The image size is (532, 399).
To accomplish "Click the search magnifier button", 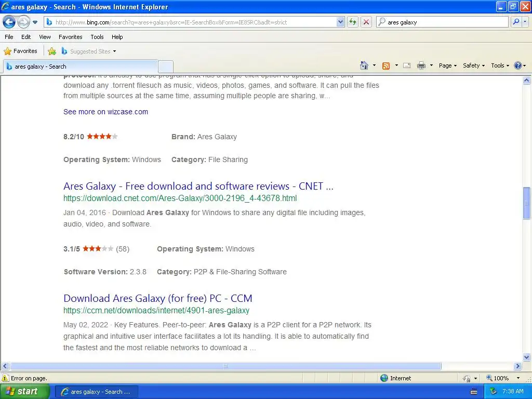I will [516, 22].
